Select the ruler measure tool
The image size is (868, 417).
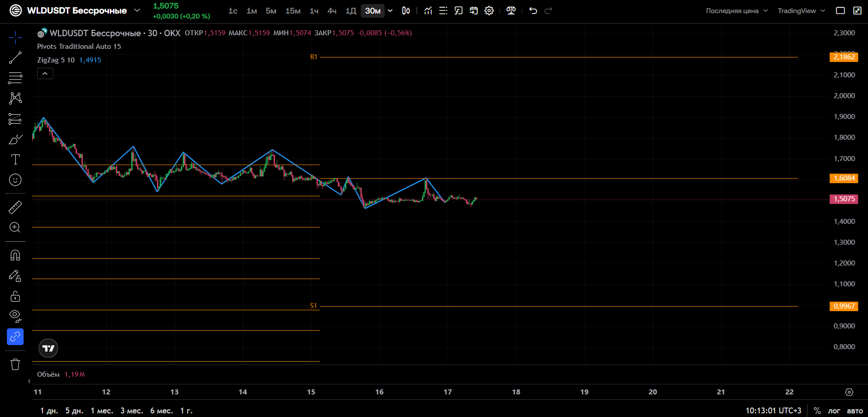[x=15, y=207]
